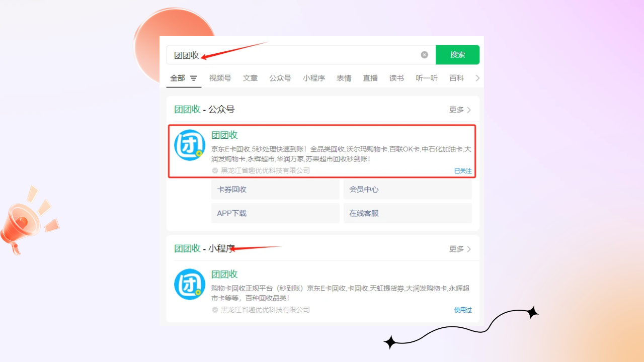
Task: Open the 团团收 公众号 title link
Action: [x=224, y=135]
